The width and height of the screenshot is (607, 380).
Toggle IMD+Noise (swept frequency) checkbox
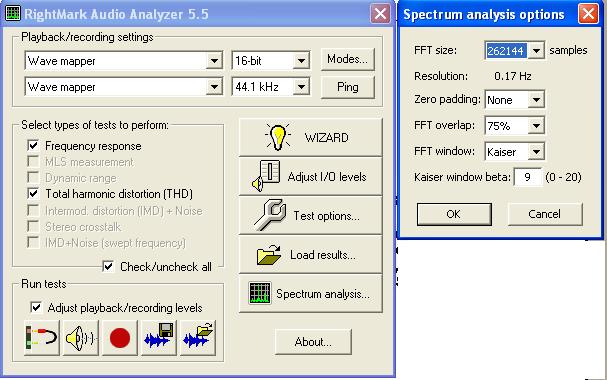point(33,243)
